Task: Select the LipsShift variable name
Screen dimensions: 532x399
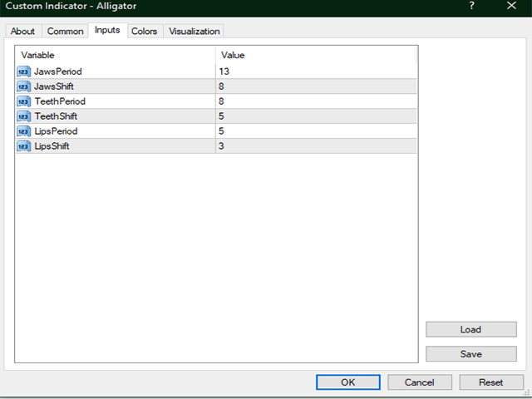Action: [52, 146]
